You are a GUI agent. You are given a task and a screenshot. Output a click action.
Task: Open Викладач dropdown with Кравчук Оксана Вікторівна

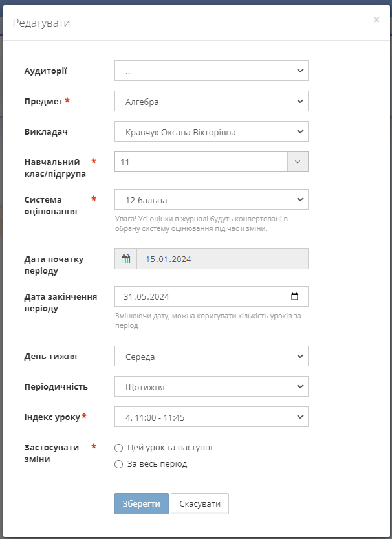coord(211,132)
